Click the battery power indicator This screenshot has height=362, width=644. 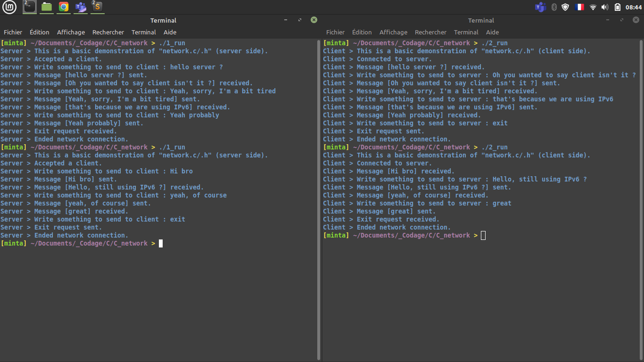pyautogui.click(x=618, y=7)
